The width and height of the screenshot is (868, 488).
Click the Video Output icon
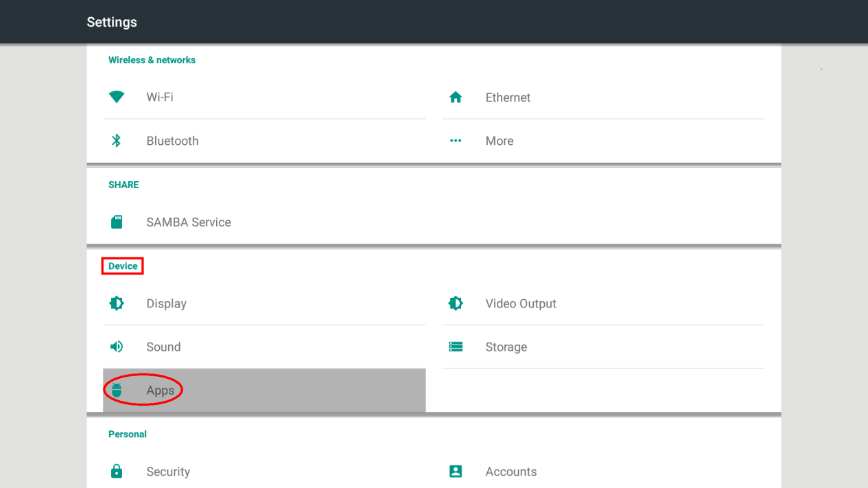click(x=456, y=303)
